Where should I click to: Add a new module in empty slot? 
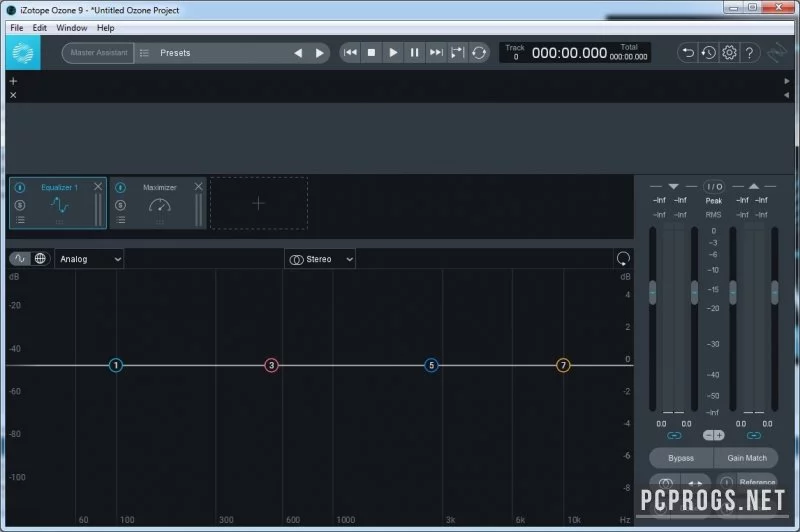(x=259, y=204)
